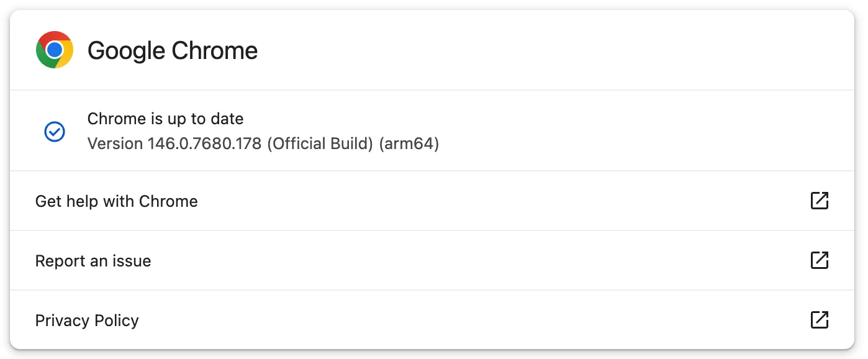This screenshot has height=359, width=868.
Task: Click the word "Google" in the page title
Action: [x=127, y=50]
